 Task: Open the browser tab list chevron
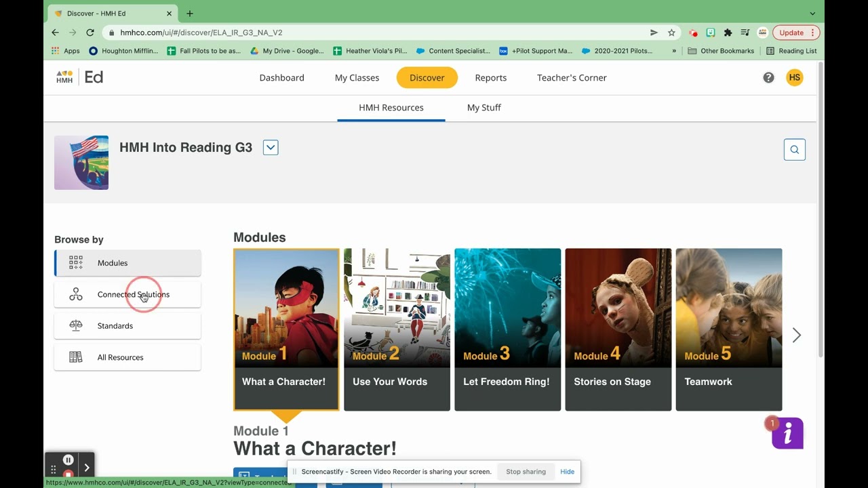[x=812, y=14]
